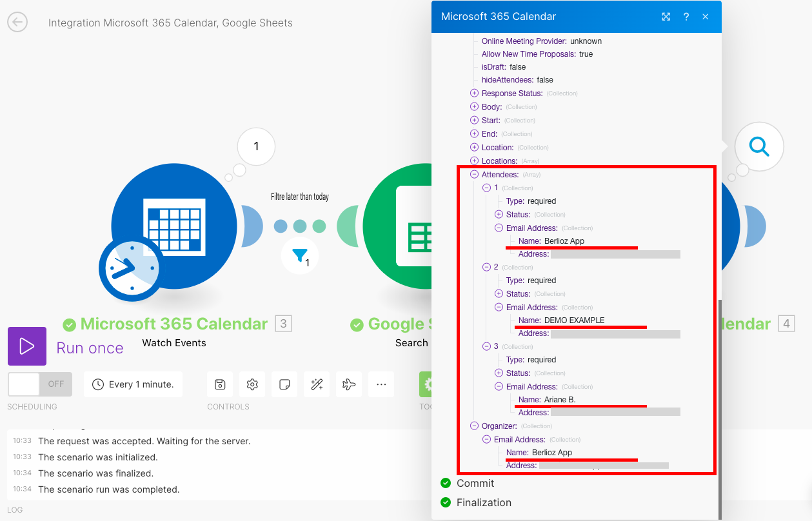Open the filter funnel icon between modules
Viewport: 812px width, 521px height.
click(x=300, y=256)
